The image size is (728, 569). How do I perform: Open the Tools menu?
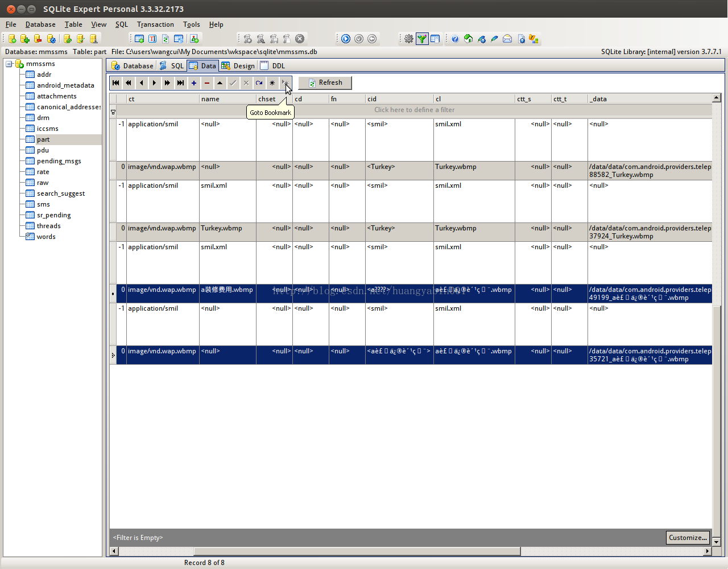tap(192, 24)
